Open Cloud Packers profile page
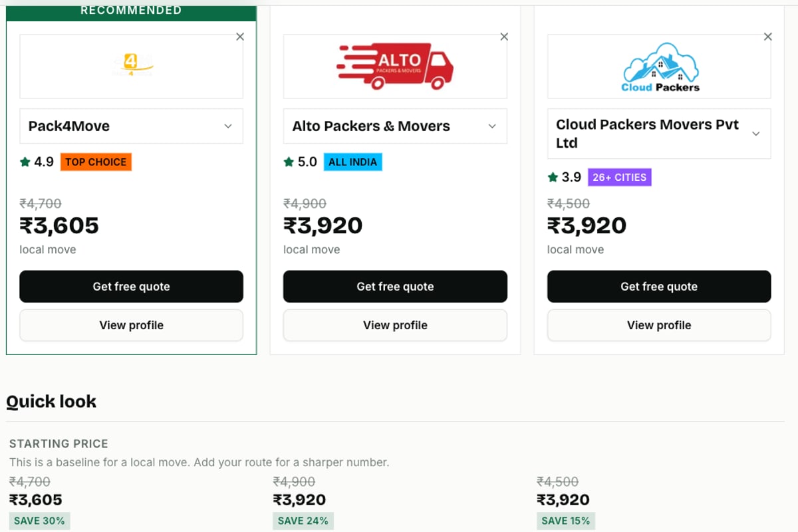The width and height of the screenshot is (798, 532). point(660,325)
